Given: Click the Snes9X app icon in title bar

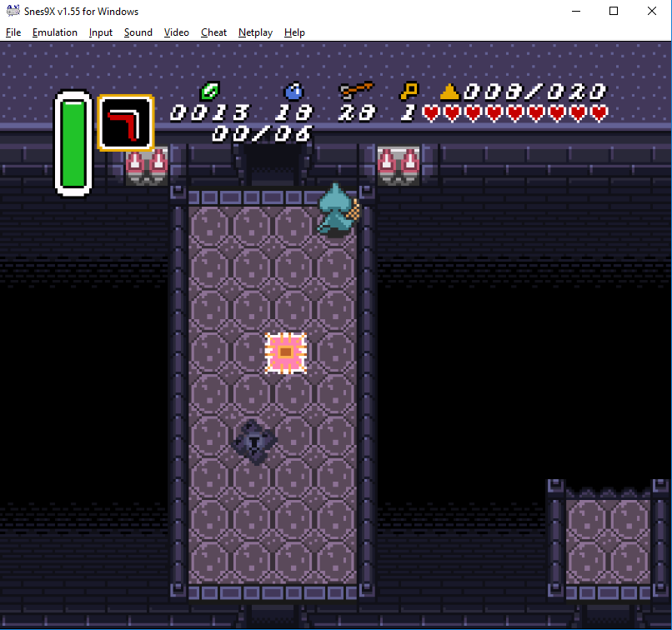Looking at the screenshot, I should coord(13,12).
